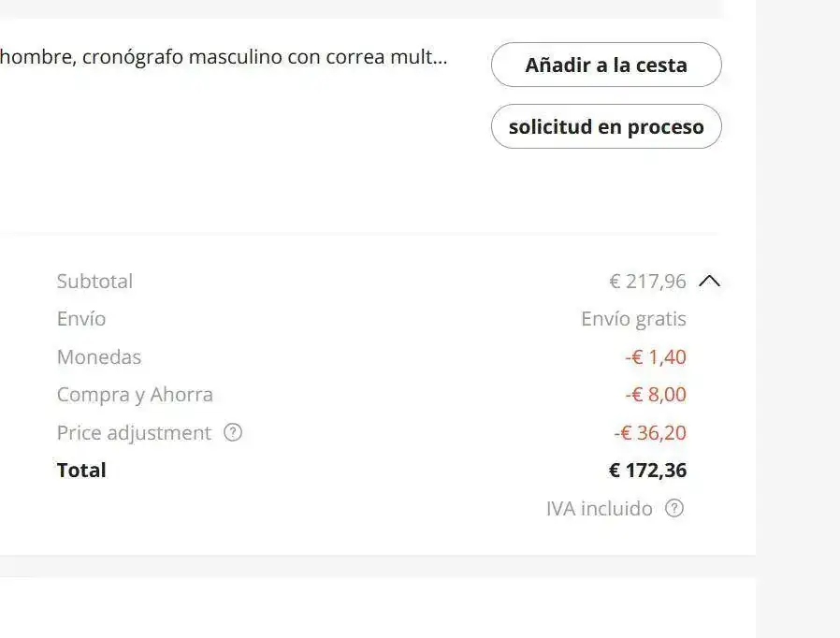Select the Compra y Ahorra label
Viewport: 840px width, 638px height.
pyautogui.click(x=135, y=395)
